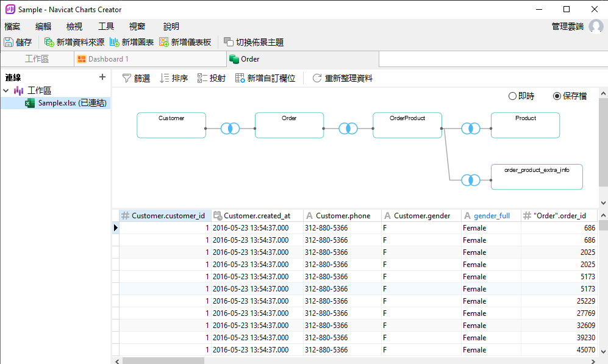This screenshot has width=608, height=364.
Task: Click the Switch Layout Theme (切換佈景主題) icon
Action: pyautogui.click(x=229, y=42)
